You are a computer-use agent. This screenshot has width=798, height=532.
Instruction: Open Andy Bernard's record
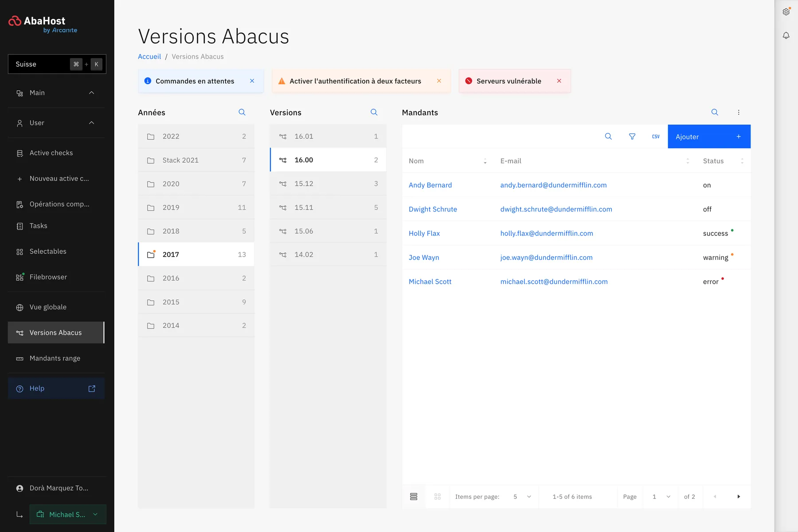(430, 185)
